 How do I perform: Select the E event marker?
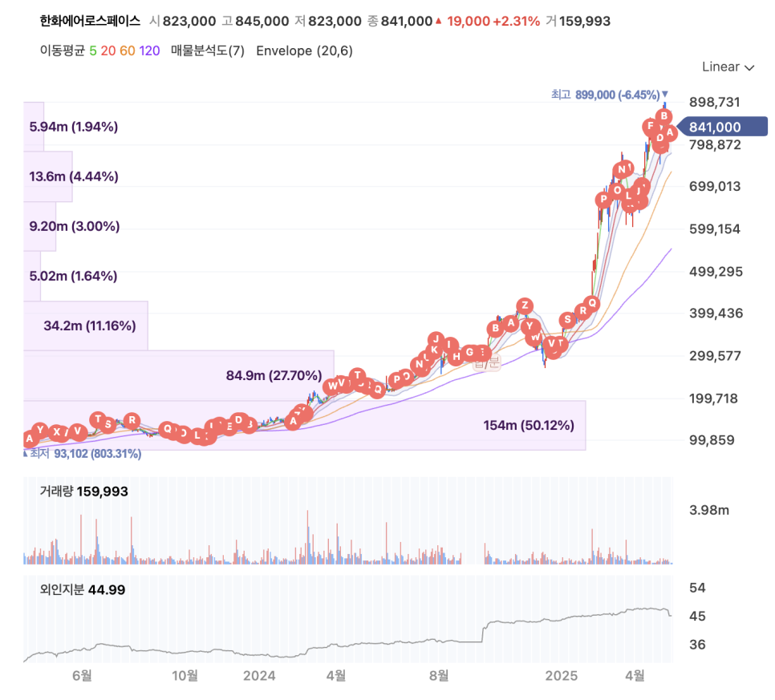point(229,427)
